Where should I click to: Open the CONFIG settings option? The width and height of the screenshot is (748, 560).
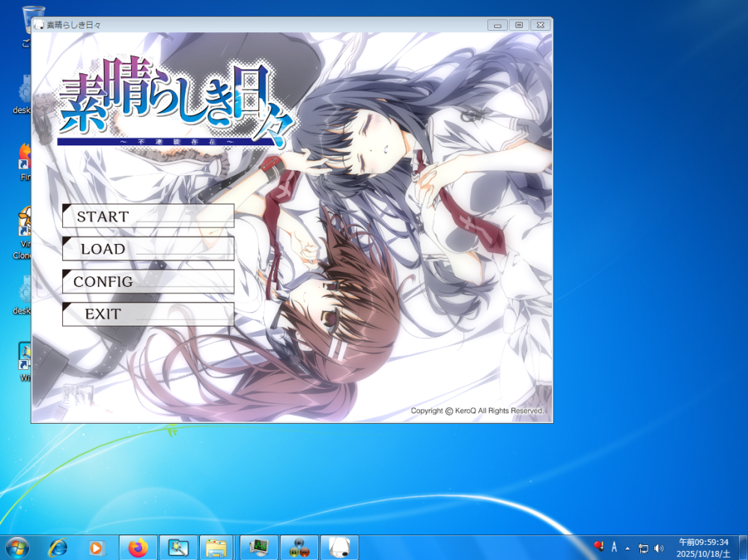pyautogui.click(x=148, y=281)
